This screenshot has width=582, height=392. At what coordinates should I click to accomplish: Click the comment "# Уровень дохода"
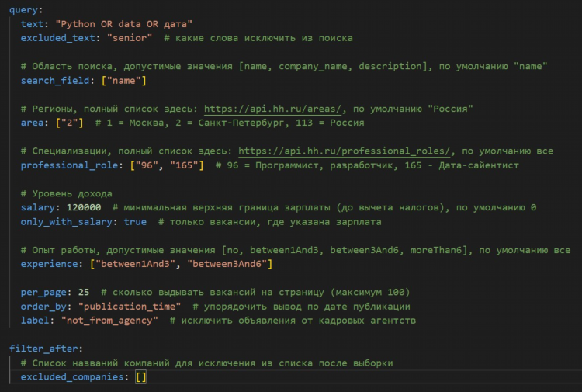pos(67,194)
